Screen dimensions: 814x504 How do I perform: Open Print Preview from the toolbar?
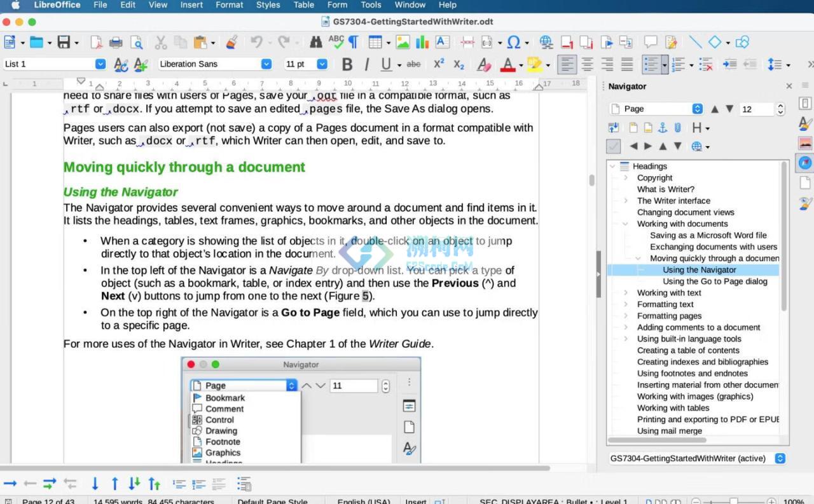pos(136,43)
